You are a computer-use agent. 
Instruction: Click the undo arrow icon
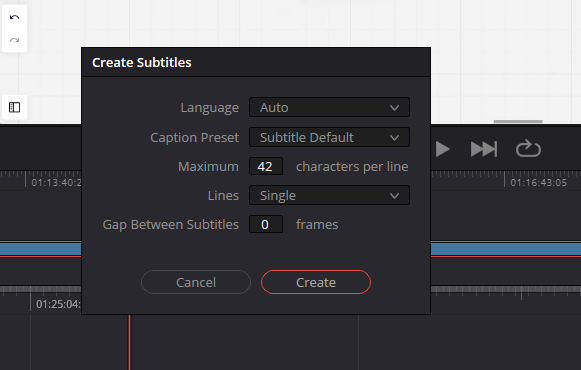(14, 17)
